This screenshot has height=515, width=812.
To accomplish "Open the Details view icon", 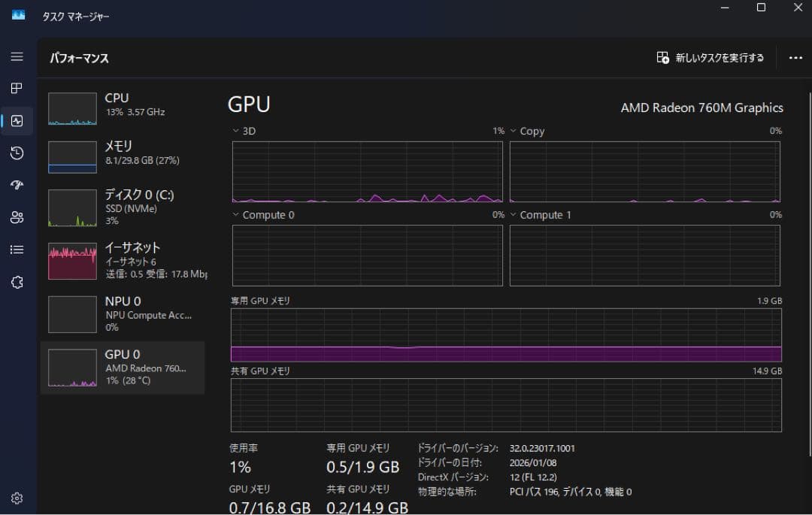I will (x=17, y=249).
